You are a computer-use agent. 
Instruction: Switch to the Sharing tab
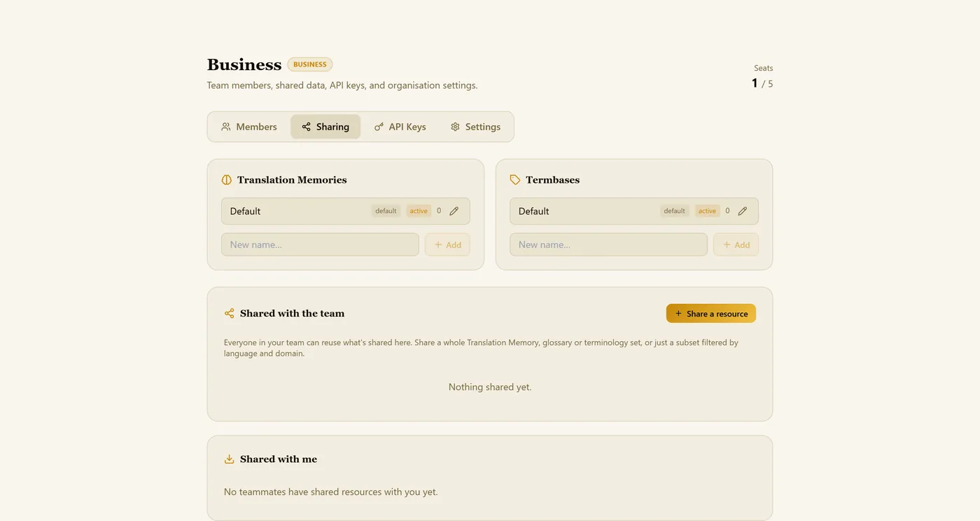(325, 127)
